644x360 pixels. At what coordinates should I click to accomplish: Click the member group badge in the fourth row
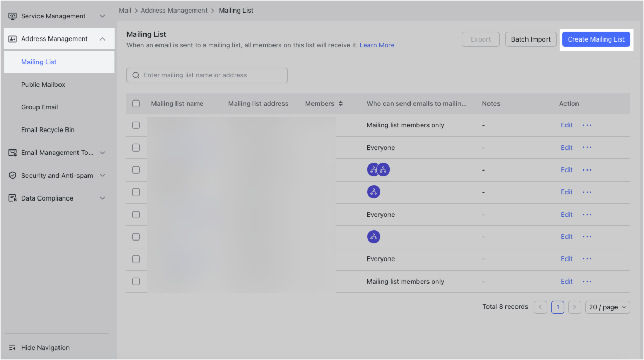click(374, 192)
